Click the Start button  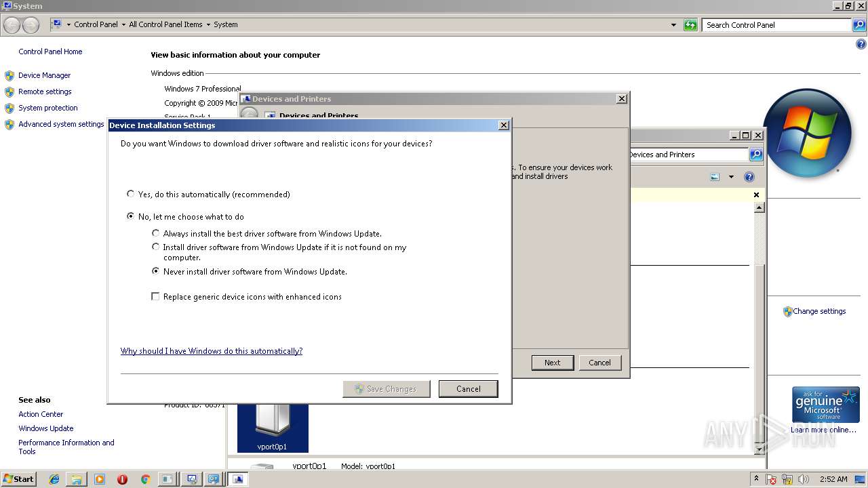[19, 479]
